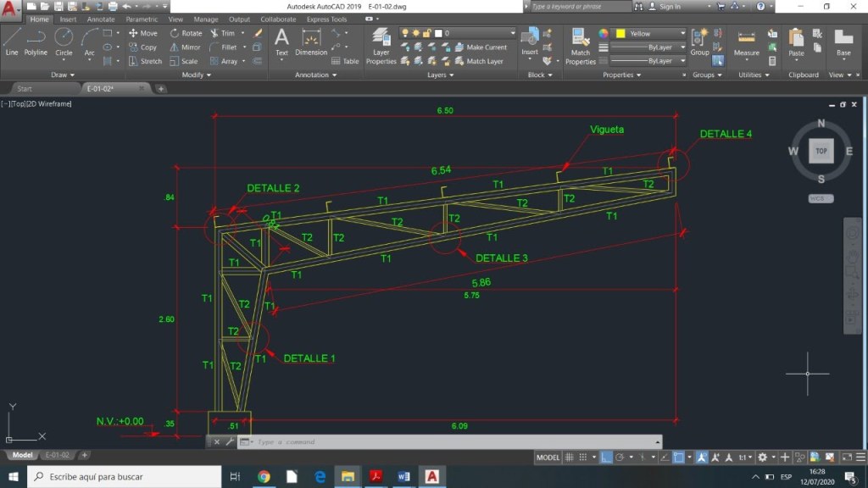Screen dimensions: 868x488
Task: Select the Measure utility
Action: [x=746, y=42]
